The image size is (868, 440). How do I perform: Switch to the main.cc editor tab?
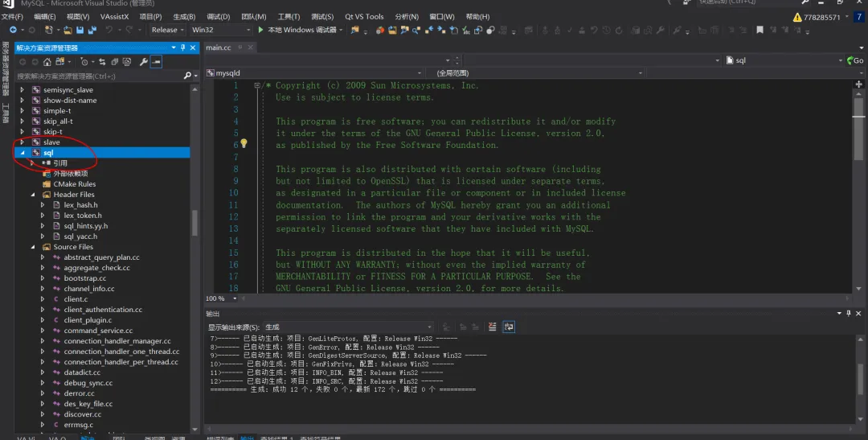point(219,47)
